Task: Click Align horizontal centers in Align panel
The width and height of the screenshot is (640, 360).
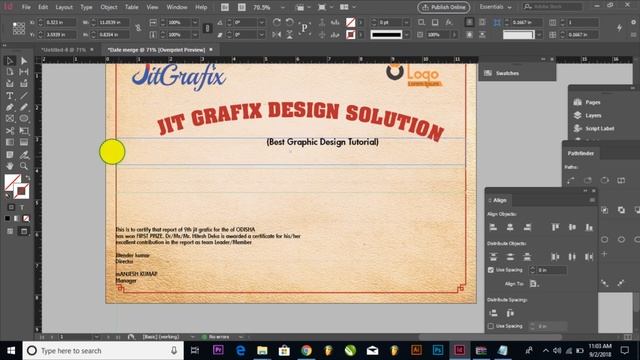Action: point(510,227)
